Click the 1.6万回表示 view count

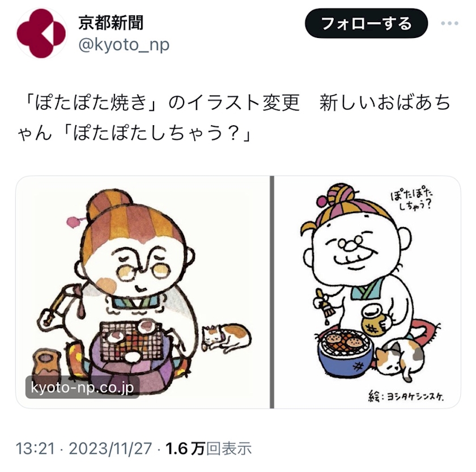coord(209,449)
